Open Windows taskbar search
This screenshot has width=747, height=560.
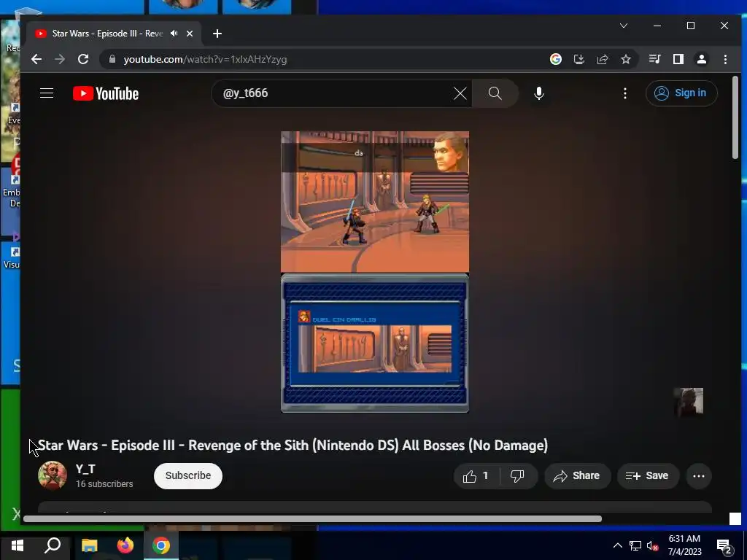click(x=53, y=545)
